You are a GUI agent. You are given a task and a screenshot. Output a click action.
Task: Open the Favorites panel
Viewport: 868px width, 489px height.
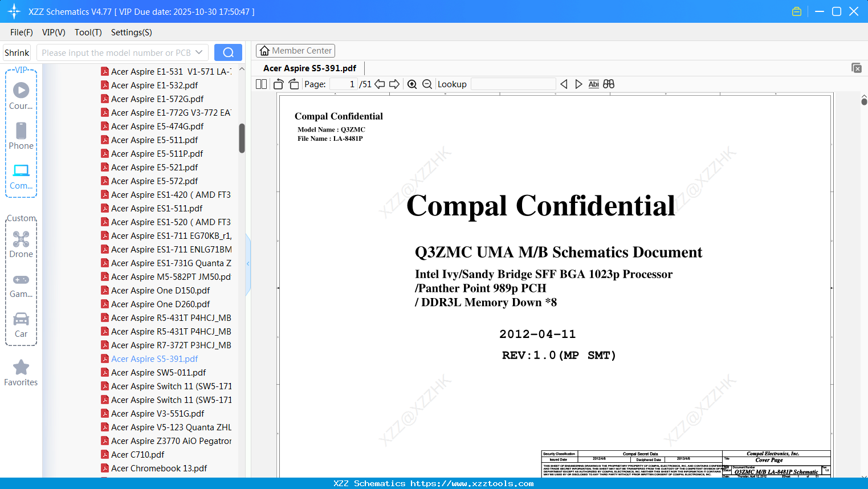[x=21, y=373]
